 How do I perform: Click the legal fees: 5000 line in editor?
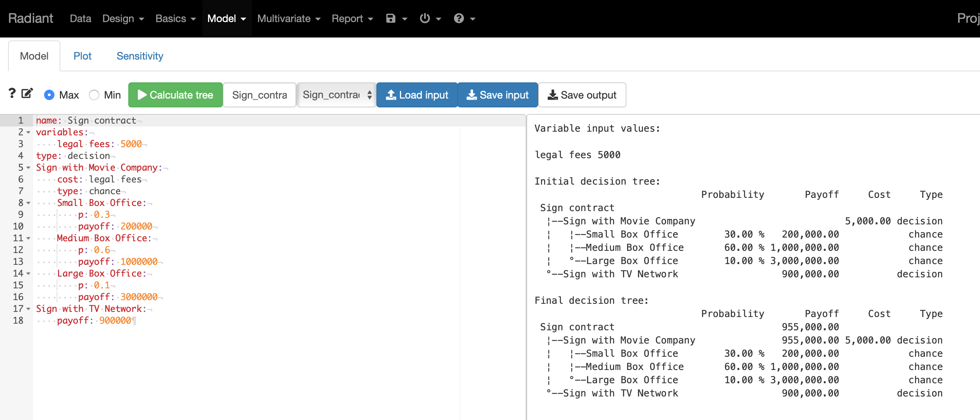click(x=99, y=144)
